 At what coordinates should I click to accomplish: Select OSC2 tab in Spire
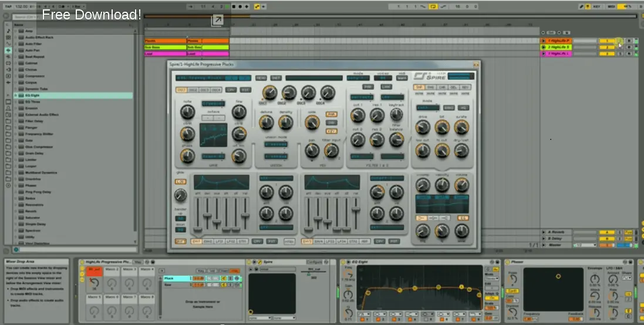(193, 90)
